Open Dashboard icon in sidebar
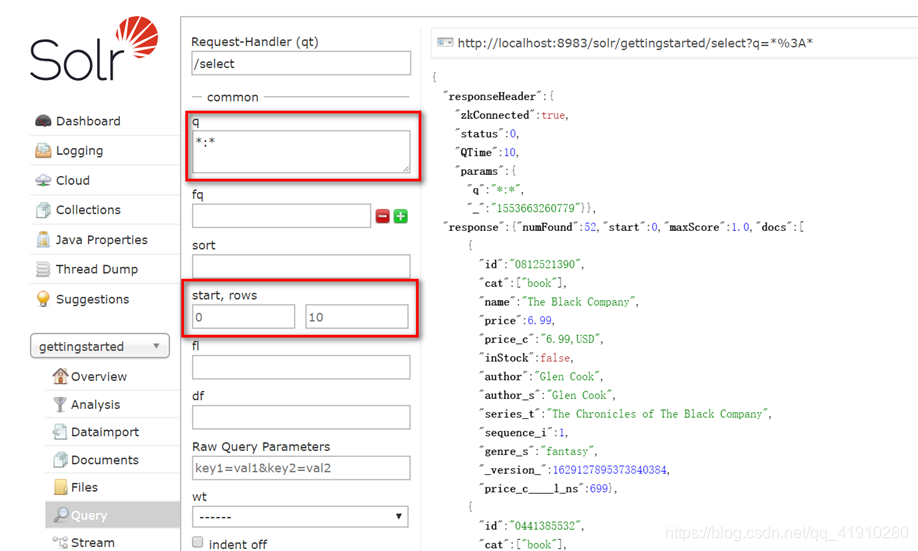The image size is (918, 551). 43,121
